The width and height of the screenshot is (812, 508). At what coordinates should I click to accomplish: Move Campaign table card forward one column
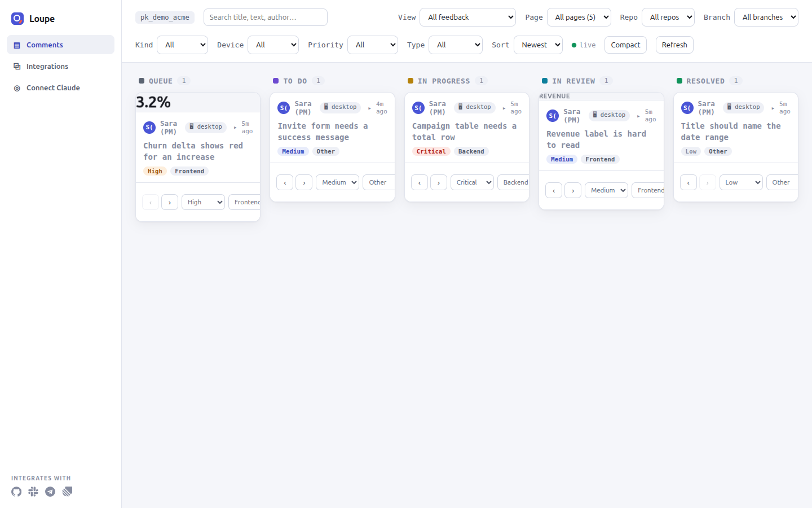(x=439, y=182)
